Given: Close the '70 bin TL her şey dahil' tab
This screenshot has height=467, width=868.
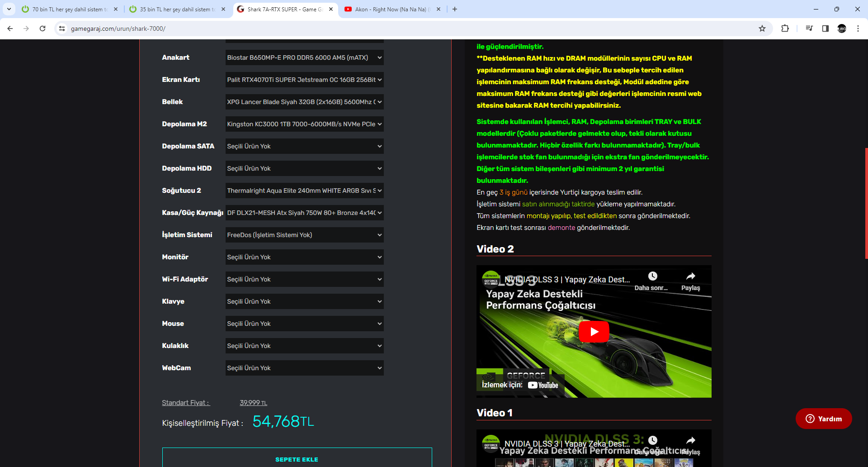Looking at the screenshot, I should (116, 9).
